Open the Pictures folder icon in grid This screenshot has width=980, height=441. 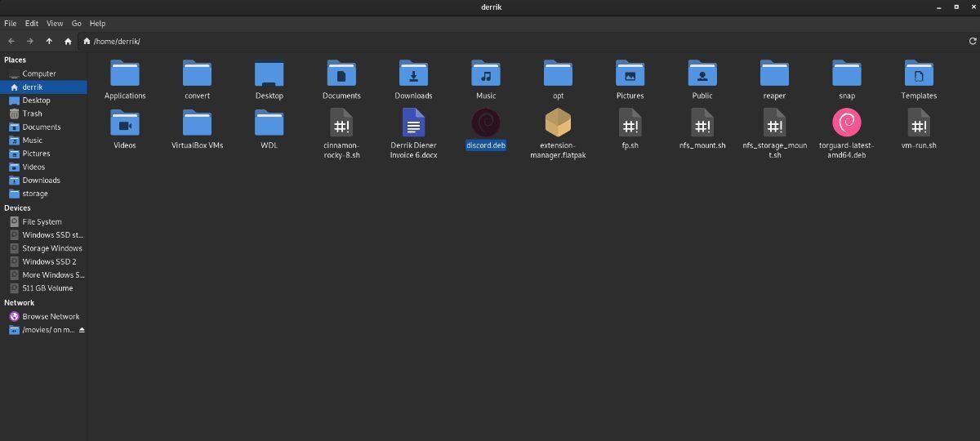(x=630, y=73)
